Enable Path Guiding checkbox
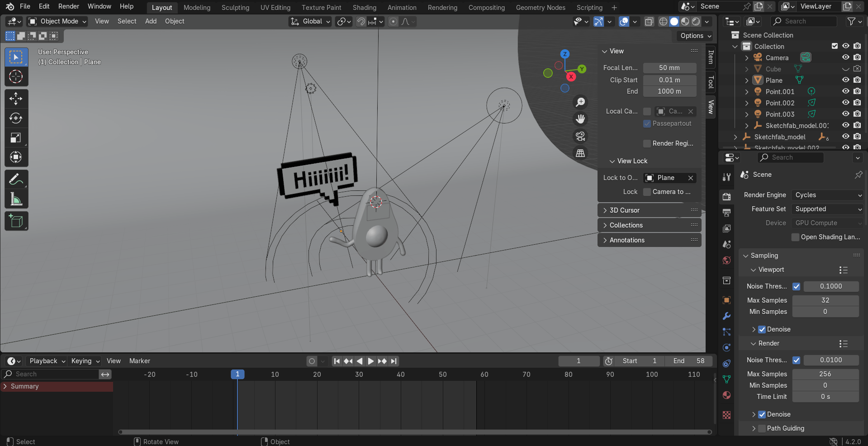This screenshot has width=868, height=446. [762, 428]
